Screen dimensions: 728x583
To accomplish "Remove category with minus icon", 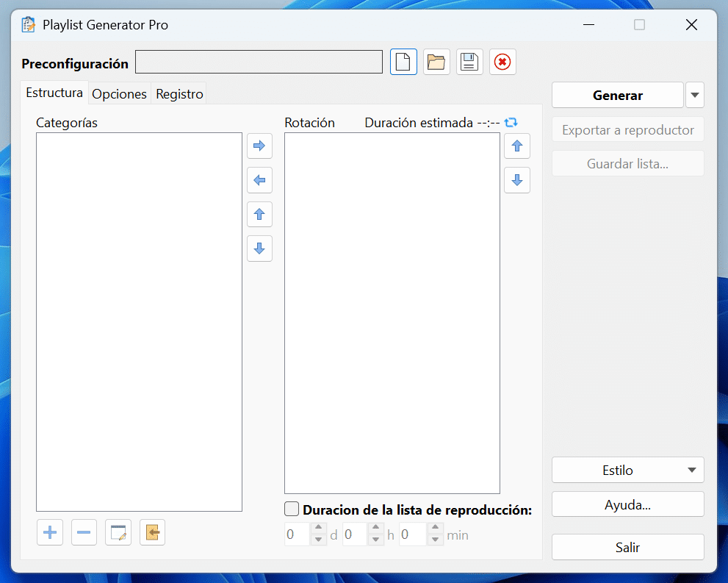I will (84, 532).
